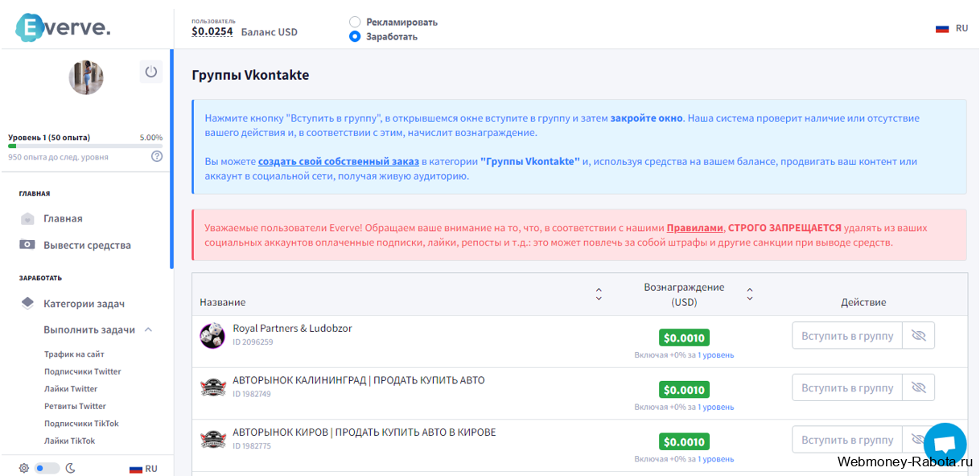
Task: Open the Вывести средства menu item
Action: pyautogui.click(x=87, y=245)
